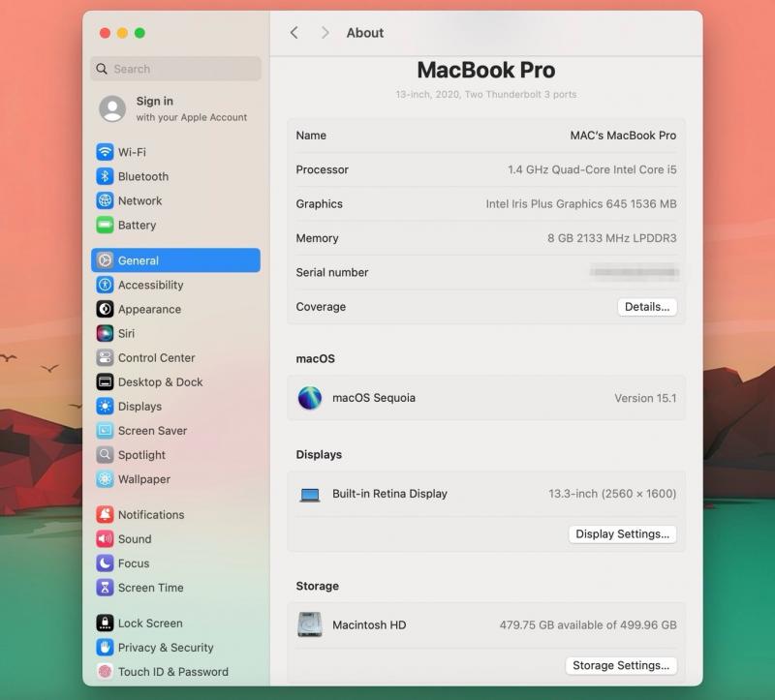Open Display Settings button
Image resolution: width=775 pixels, height=700 pixels.
(622, 534)
